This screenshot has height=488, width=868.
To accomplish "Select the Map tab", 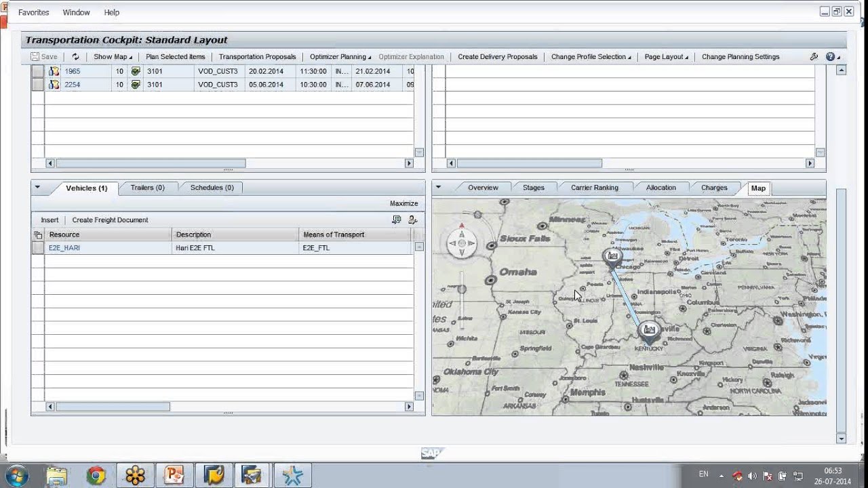I will [758, 188].
